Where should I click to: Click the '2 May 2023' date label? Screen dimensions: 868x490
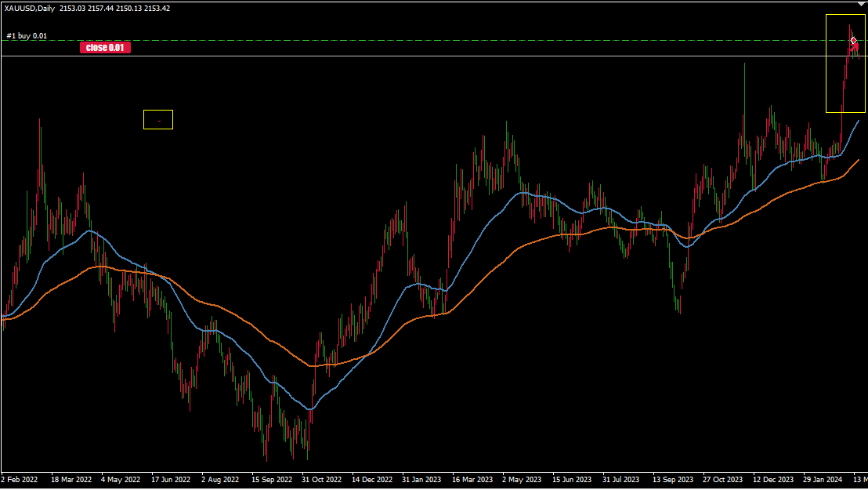tap(522, 480)
